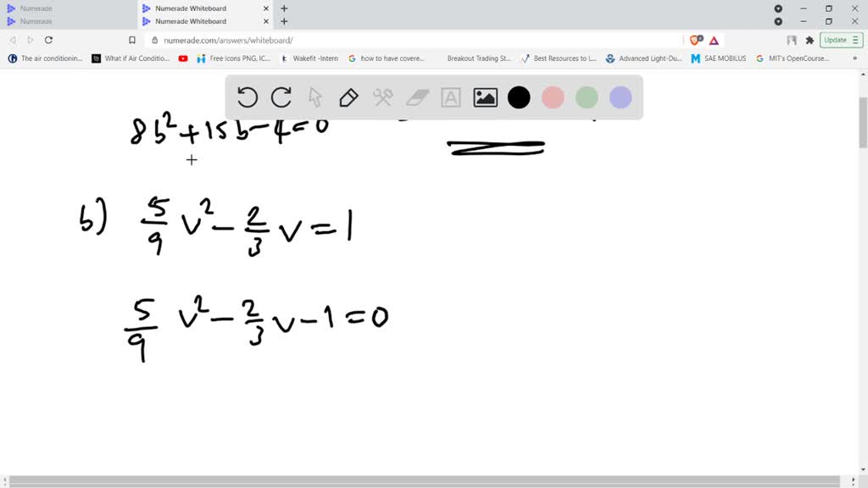Toggle the black pen color
868x488 pixels.
(x=519, y=97)
